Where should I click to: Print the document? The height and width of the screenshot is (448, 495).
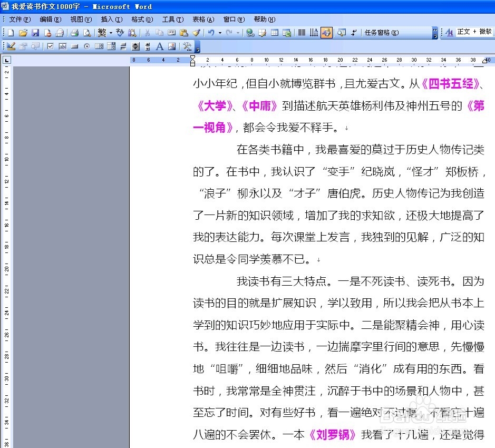pos(75,33)
